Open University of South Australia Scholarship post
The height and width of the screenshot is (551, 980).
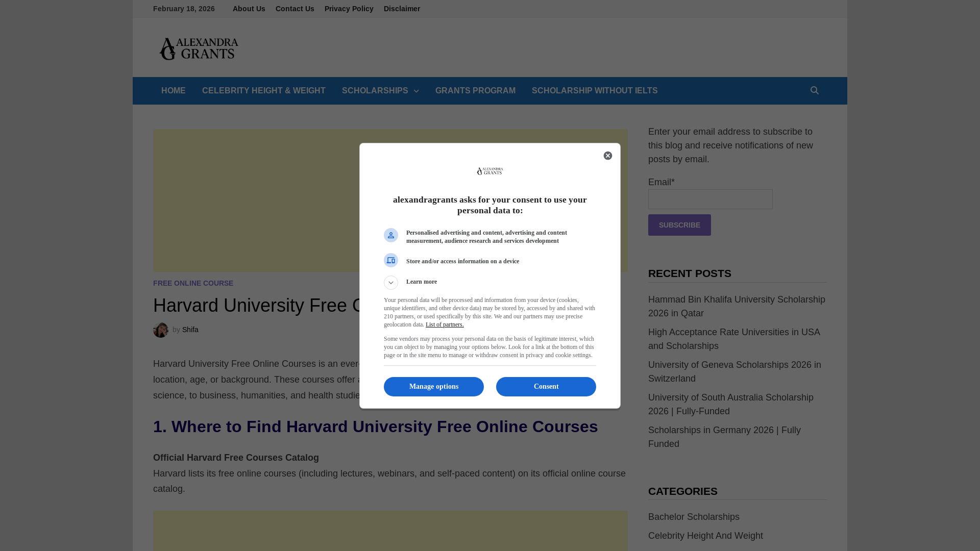[731, 405]
